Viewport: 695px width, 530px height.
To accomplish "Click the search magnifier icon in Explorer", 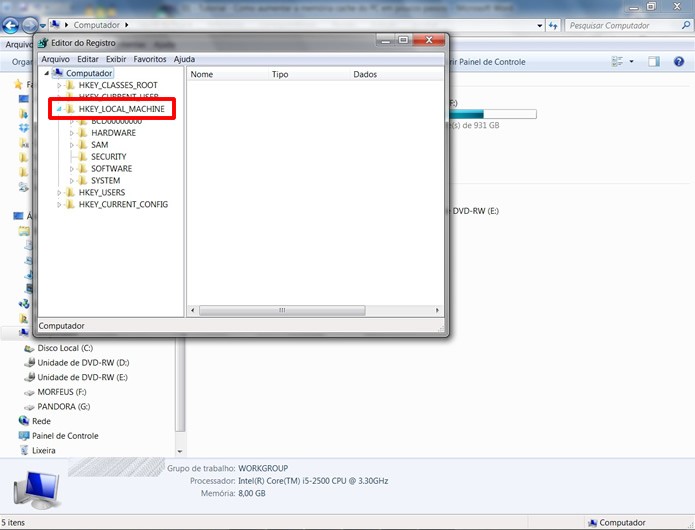I will [x=686, y=25].
